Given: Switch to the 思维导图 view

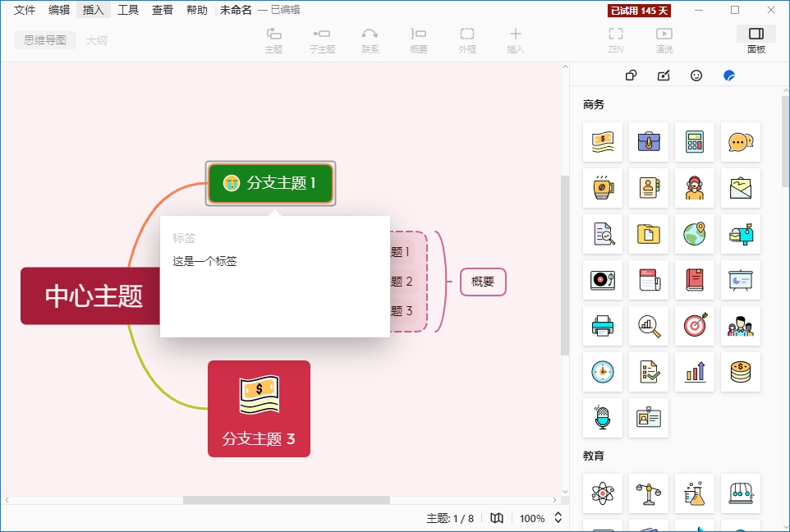Looking at the screenshot, I should tap(45, 40).
